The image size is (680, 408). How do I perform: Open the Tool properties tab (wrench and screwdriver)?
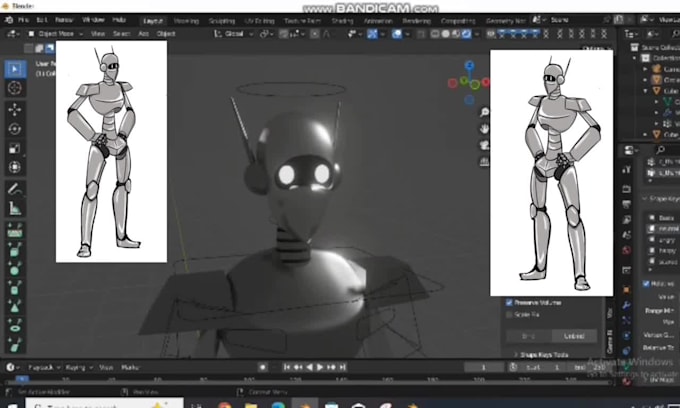626,170
